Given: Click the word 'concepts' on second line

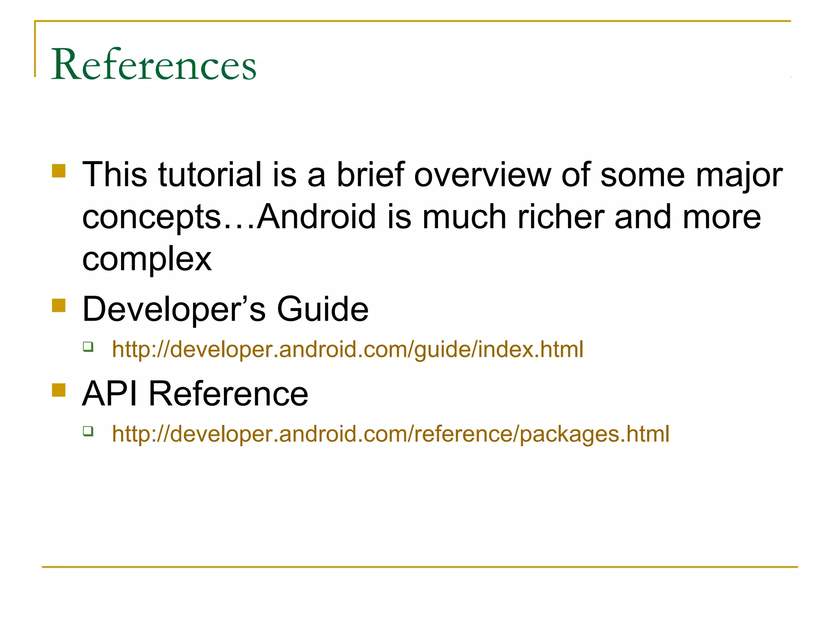Looking at the screenshot, I should pyautogui.click(x=152, y=217).
